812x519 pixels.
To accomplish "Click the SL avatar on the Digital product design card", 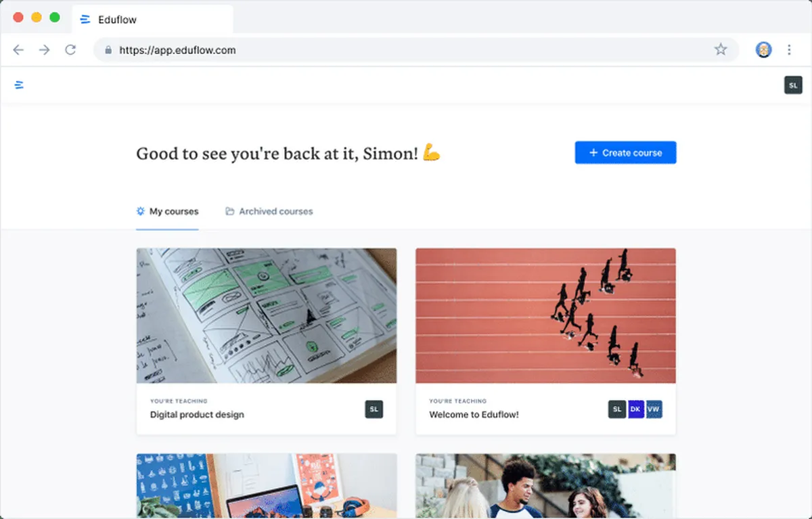I will [x=374, y=409].
